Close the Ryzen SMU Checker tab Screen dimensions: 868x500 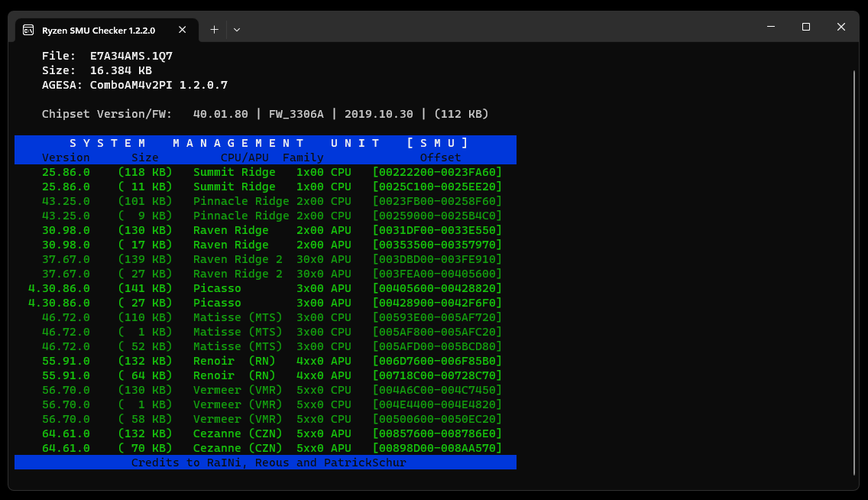pyautogui.click(x=182, y=30)
